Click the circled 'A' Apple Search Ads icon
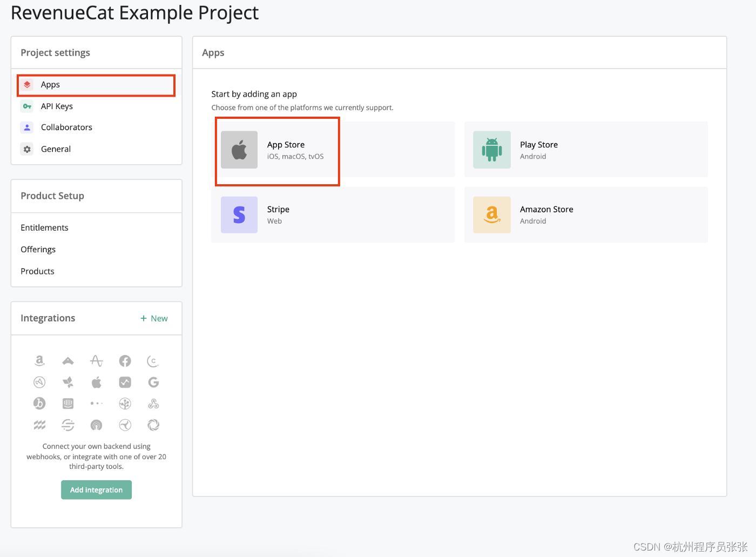 click(39, 382)
